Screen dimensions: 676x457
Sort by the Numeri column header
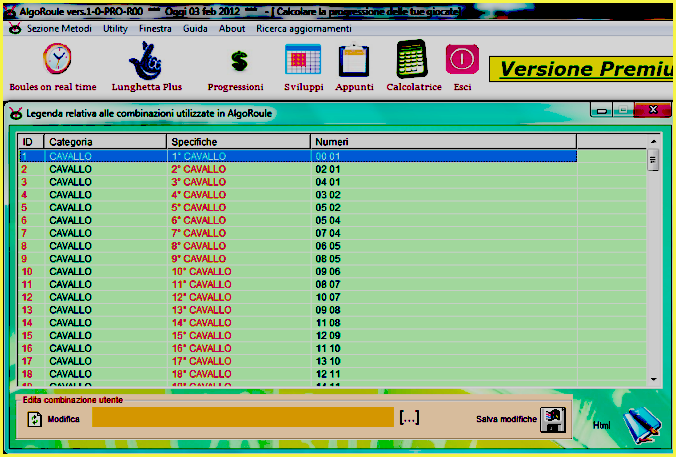click(444, 142)
